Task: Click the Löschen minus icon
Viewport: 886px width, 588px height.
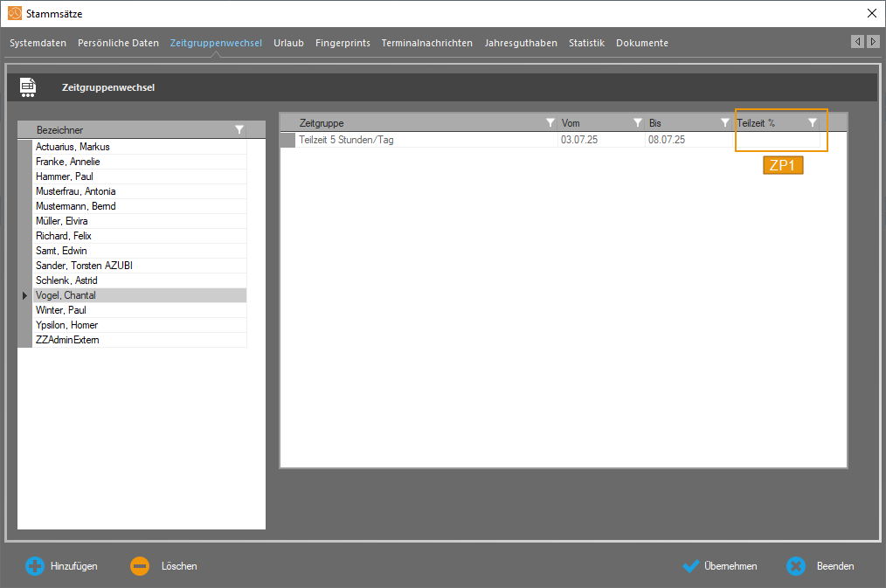Action: tap(140, 566)
